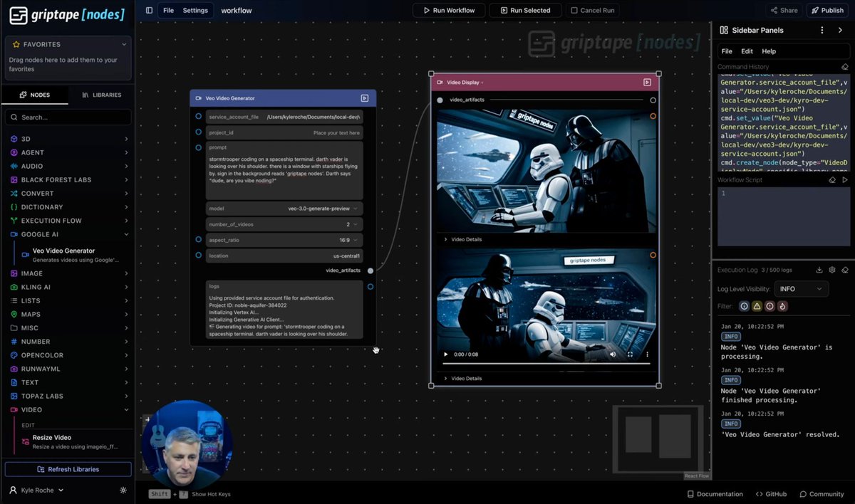The width and height of the screenshot is (855, 504).
Task: Click the prompt input port circle
Action: click(198, 147)
